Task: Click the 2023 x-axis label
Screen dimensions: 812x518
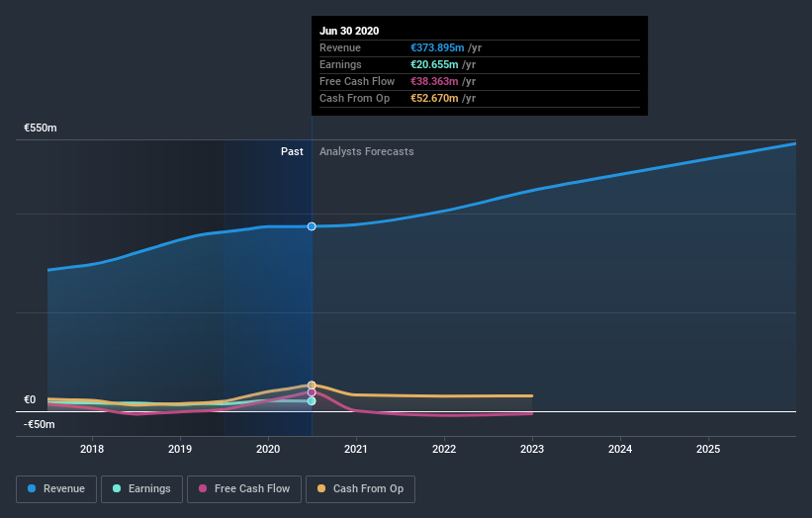Action: pos(532,449)
